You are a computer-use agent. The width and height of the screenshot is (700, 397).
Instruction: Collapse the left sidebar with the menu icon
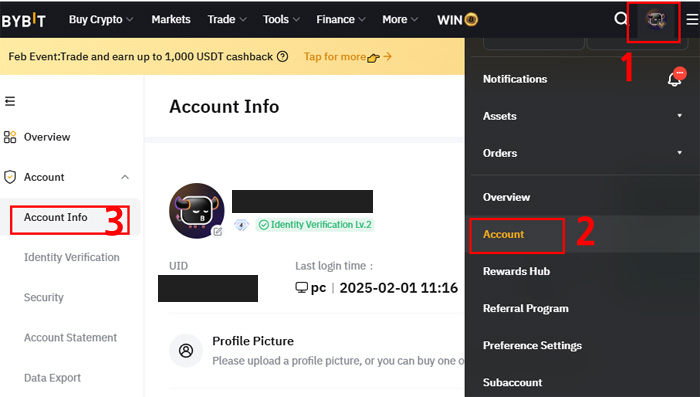pos(10,101)
